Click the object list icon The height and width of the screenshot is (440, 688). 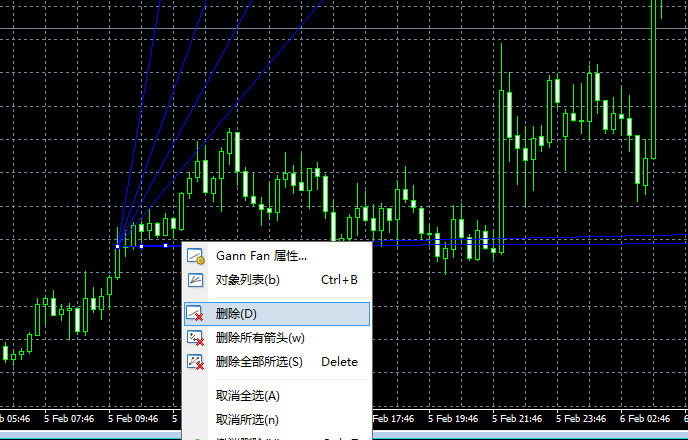[x=195, y=280]
